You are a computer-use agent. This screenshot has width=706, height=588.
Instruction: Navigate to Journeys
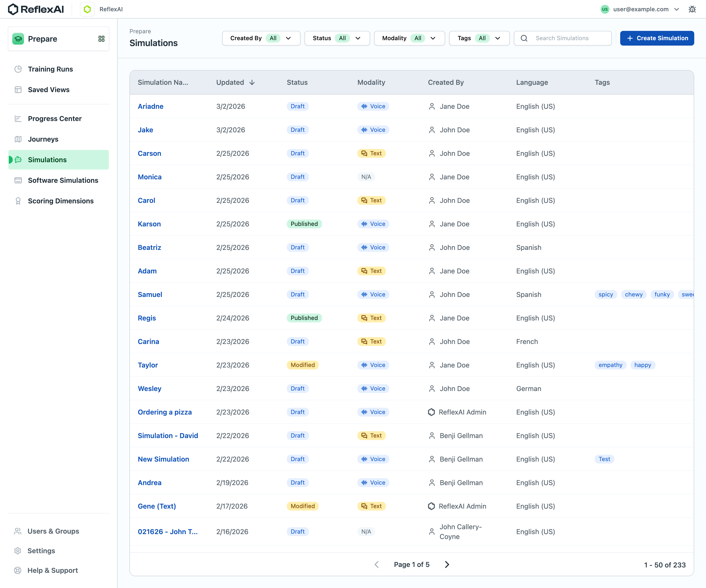pyautogui.click(x=59, y=139)
